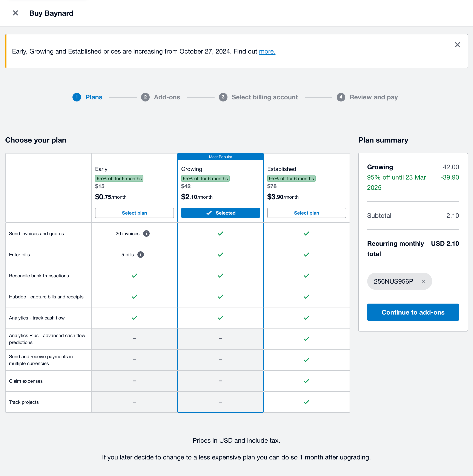Screen dimensions: 473x476
Task: Open the 'more' link about price increases
Action: (x=267, y=52)
